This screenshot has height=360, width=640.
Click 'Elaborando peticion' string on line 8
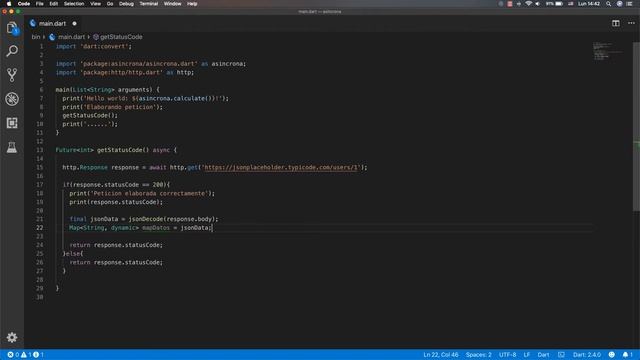click(120, 107)
